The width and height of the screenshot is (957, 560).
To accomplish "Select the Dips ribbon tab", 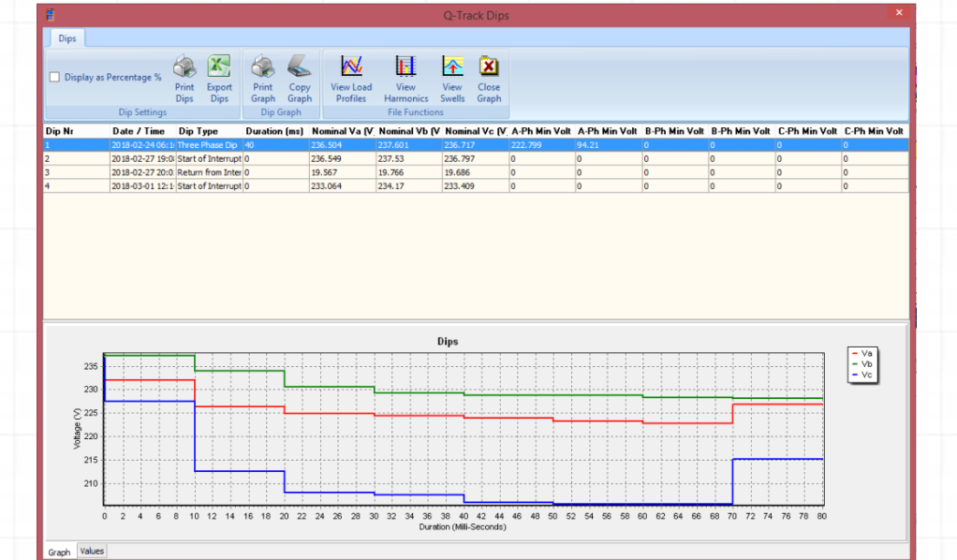I will tap(67, 39).
